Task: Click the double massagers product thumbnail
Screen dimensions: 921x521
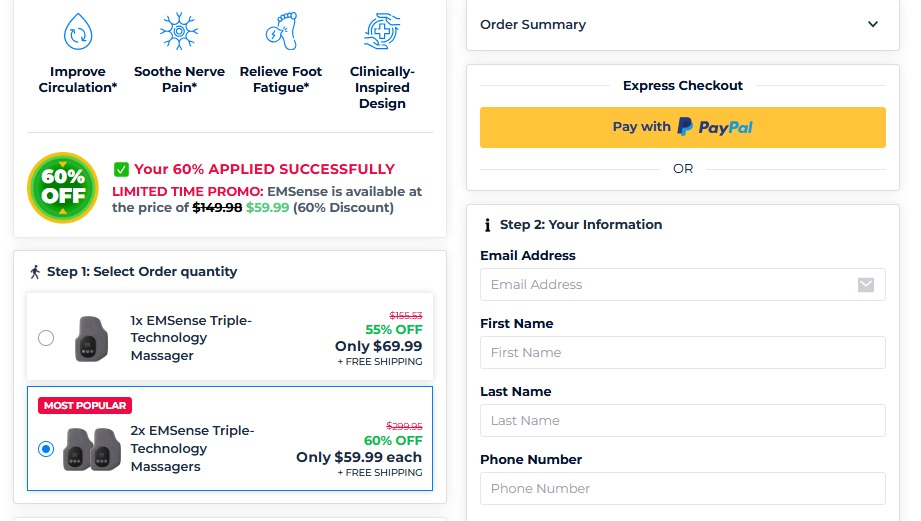Action: tap(92, 449)
